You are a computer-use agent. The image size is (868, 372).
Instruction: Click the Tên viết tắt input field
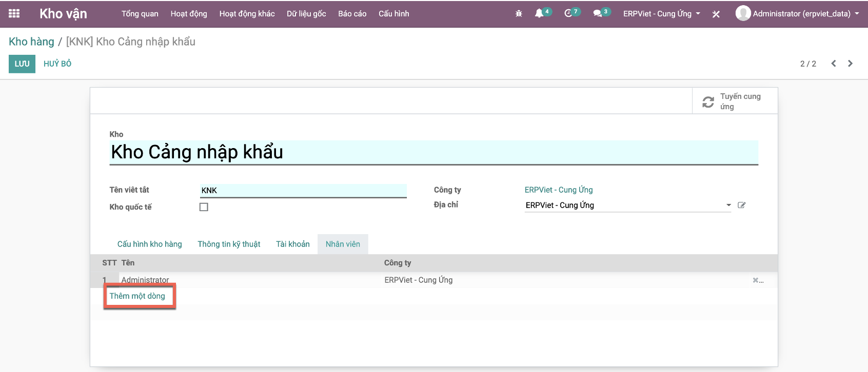pos(303,191)
